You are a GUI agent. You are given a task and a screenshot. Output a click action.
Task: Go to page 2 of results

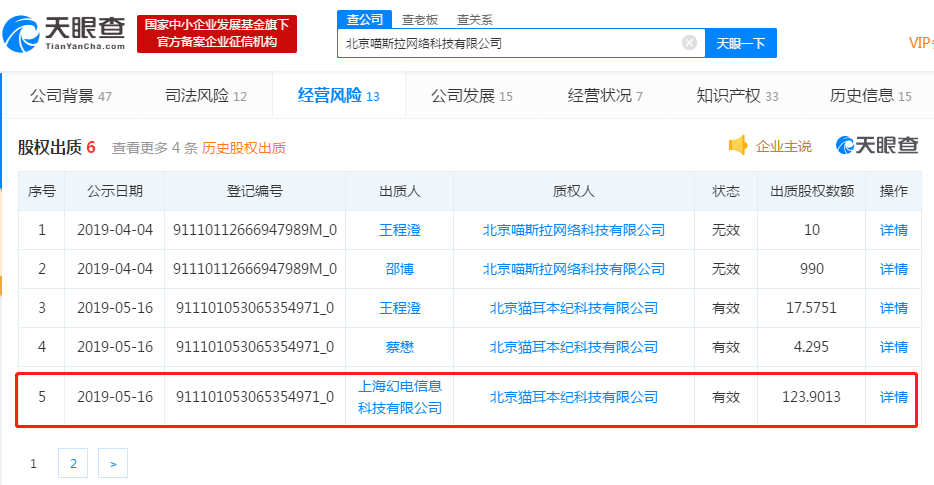coord(73,463)
